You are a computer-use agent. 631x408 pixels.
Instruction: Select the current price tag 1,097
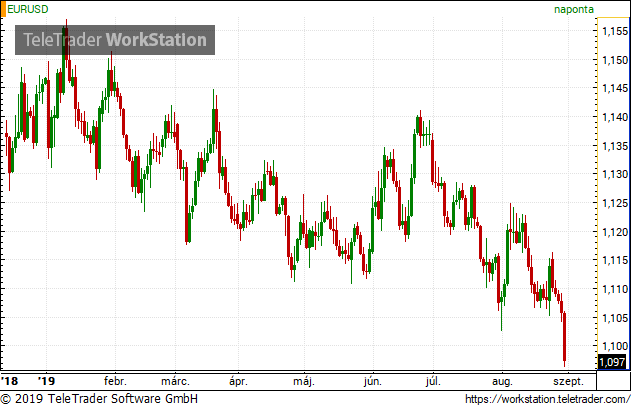click(x=612, y=362)
